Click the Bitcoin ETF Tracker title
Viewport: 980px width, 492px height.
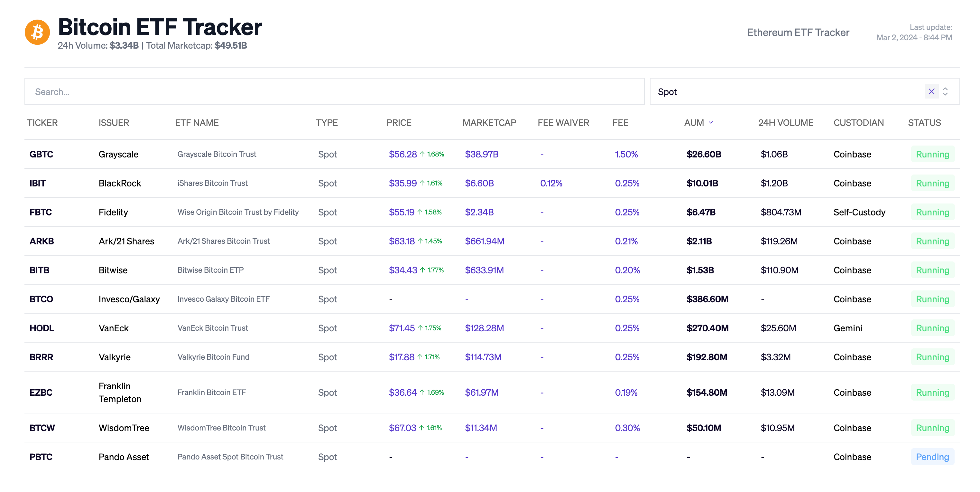160,27
